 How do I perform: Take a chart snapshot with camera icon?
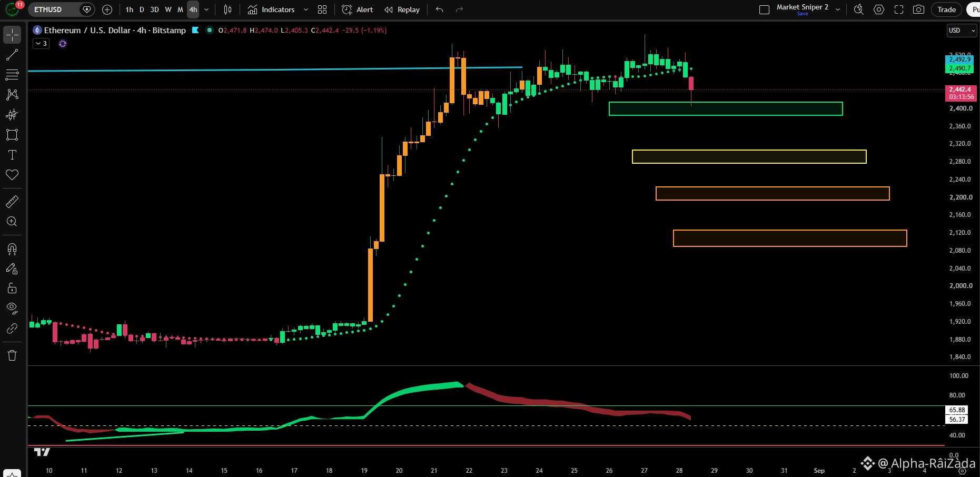pyautogui.click(x=919, y=9)
